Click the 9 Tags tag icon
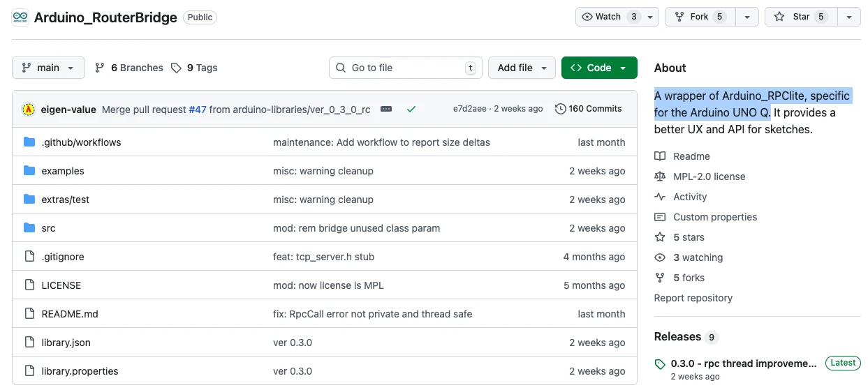The height and width of the screenshot is (390, 868). coord(177,68)
